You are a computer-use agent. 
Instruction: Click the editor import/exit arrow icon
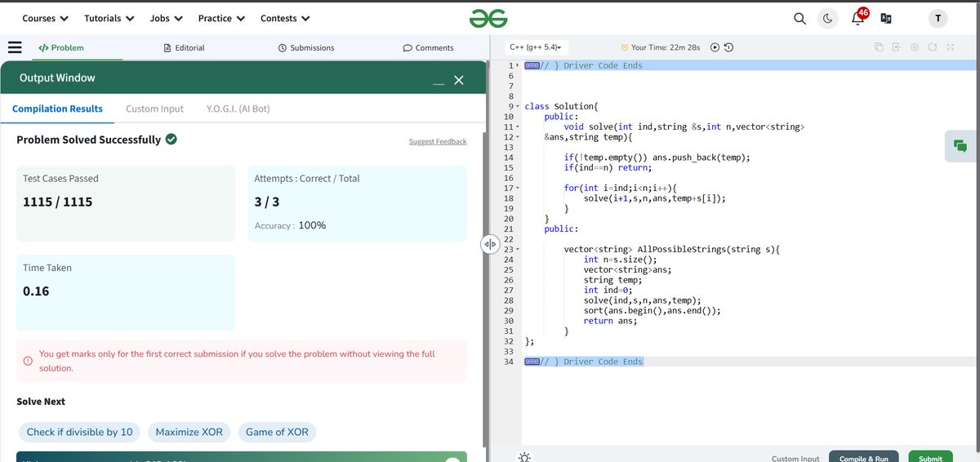tap(896, 47)
